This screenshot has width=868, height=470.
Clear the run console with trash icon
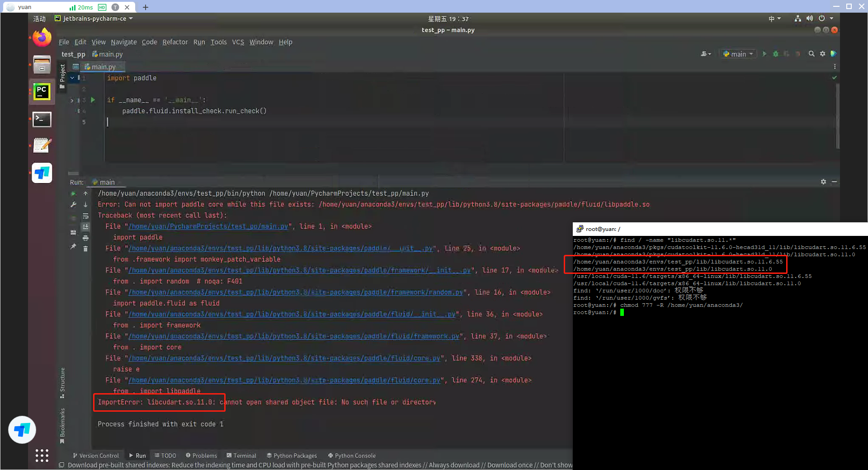[x=85, y=249]
